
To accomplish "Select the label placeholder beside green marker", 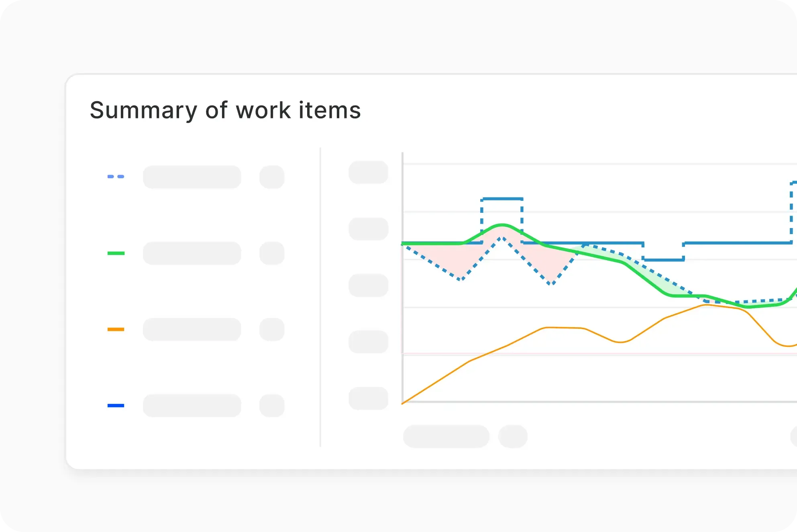I will [x=192, y=253].
